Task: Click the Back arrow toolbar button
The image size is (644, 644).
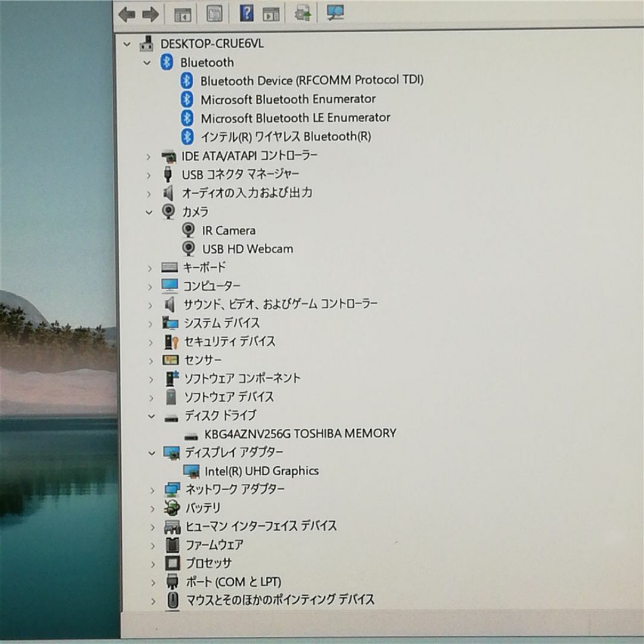Action: click(126, 14)
